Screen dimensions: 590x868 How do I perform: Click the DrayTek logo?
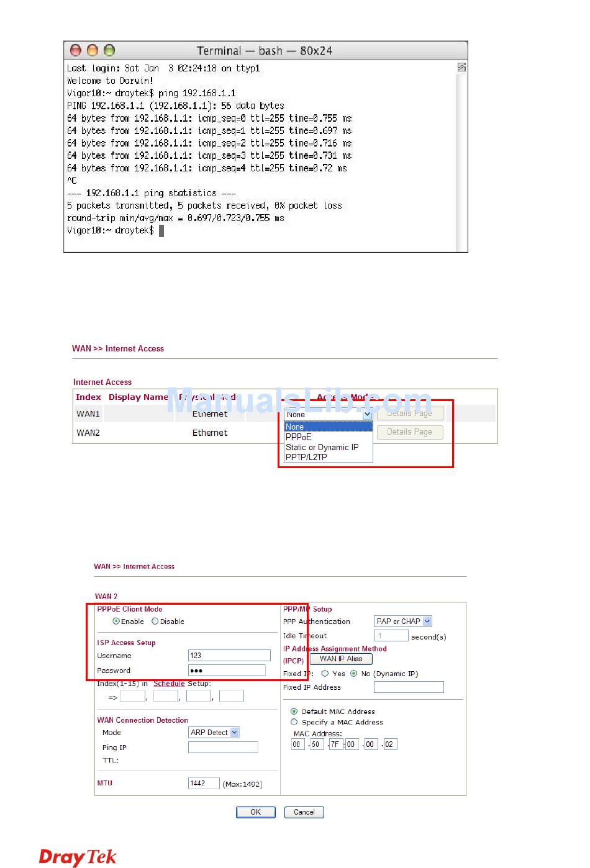click(78, 857)
